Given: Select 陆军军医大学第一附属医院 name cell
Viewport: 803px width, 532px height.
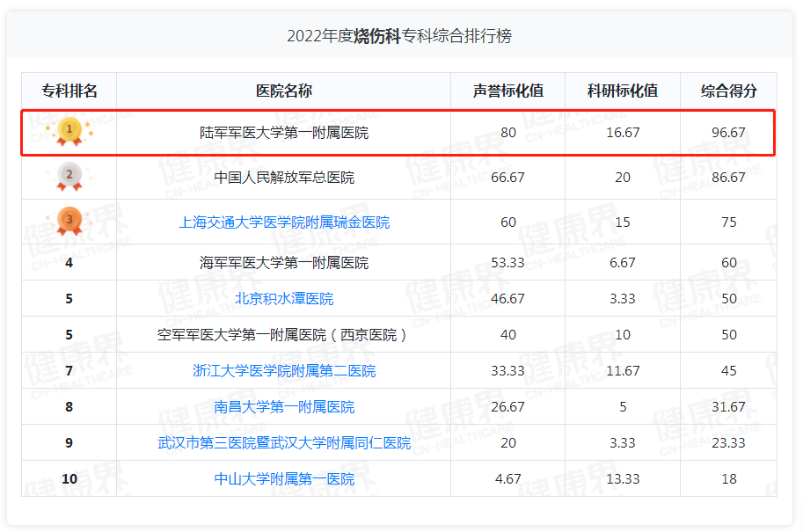Looking at the screenshot, I should (284, 133).
